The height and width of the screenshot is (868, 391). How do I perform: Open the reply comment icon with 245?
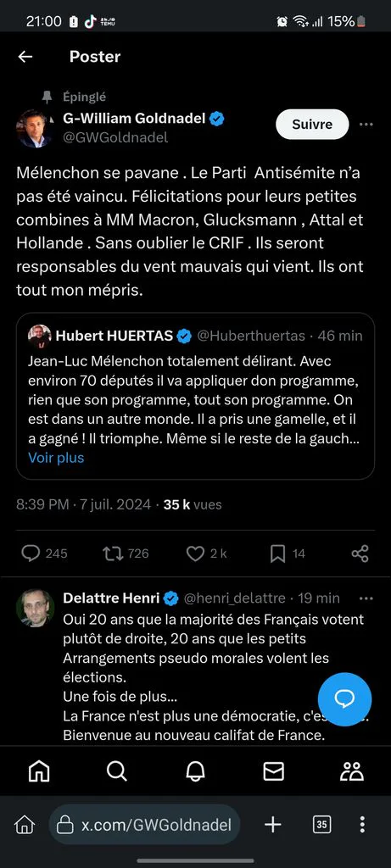[x=31, y=553]
